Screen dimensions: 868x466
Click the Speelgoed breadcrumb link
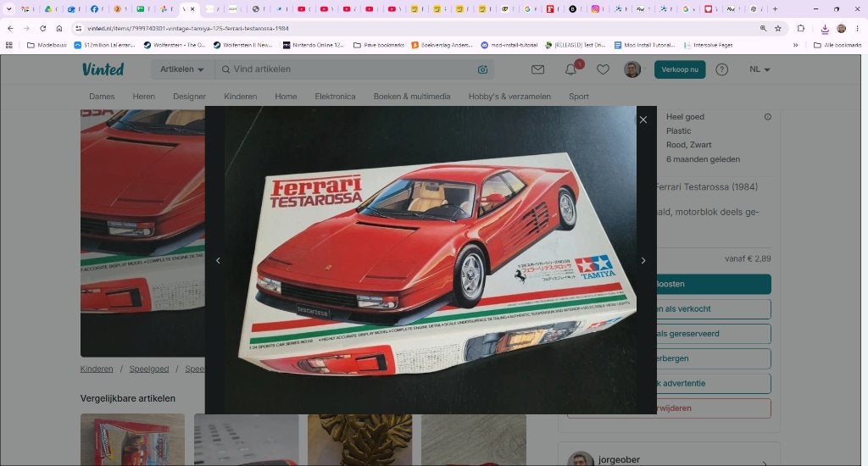click(x=149, y=369)
